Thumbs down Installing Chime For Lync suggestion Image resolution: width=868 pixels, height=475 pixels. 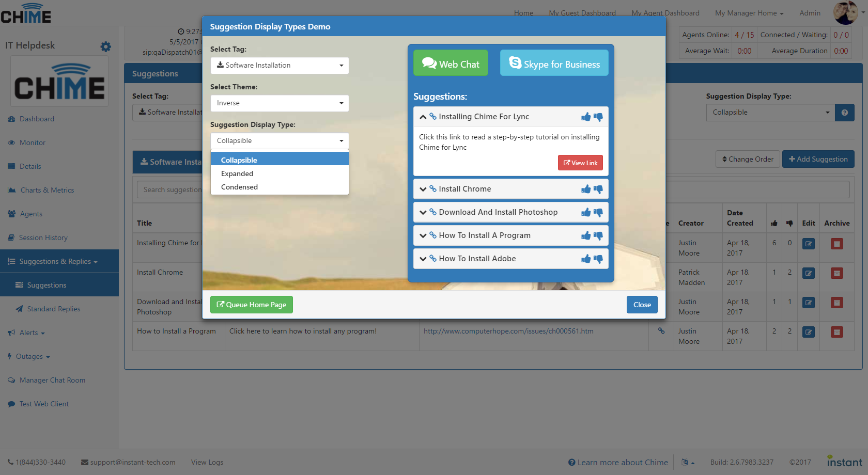pyautogui.click(x=598, y=117)
